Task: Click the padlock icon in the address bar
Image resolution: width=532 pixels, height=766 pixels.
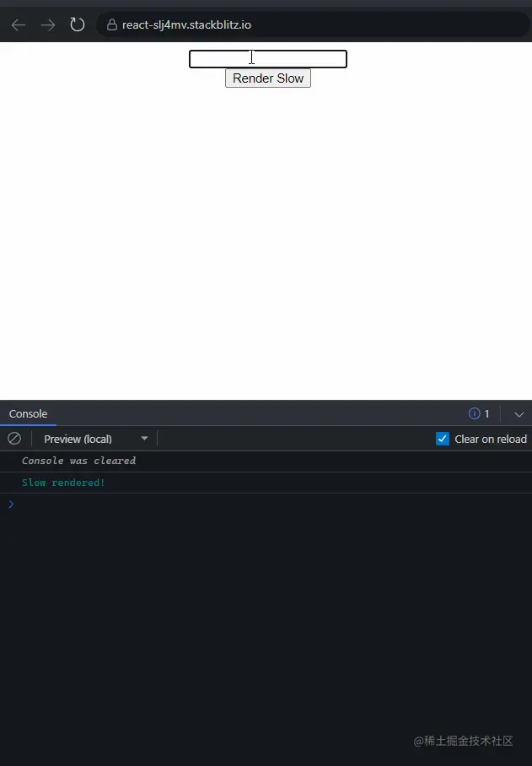Action: point(112,24)
